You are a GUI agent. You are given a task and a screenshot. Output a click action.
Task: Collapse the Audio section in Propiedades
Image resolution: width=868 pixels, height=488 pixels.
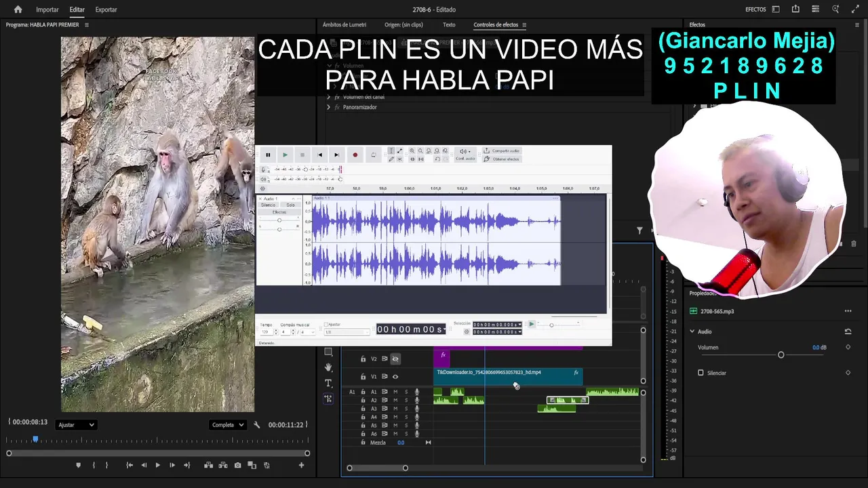click(x=692, y=331)
